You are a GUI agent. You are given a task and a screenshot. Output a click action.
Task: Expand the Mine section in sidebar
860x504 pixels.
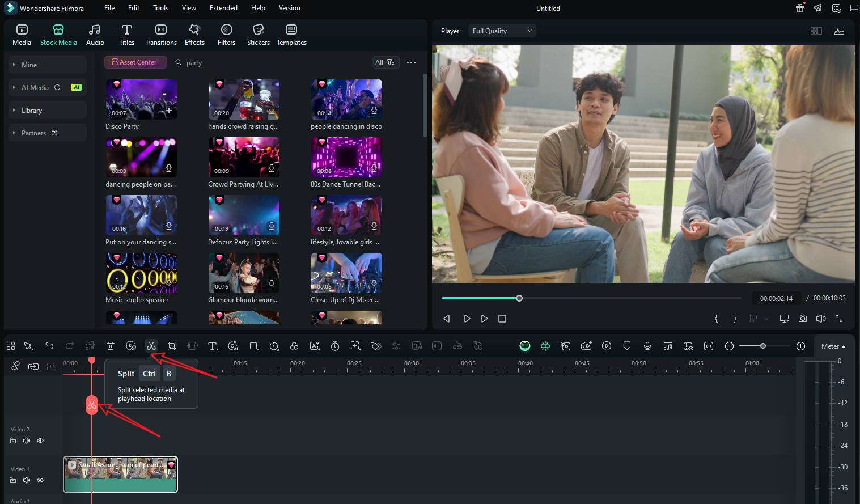48,65
